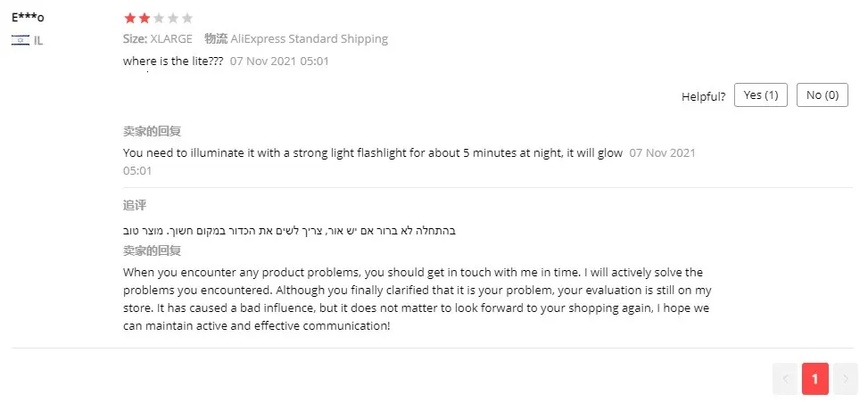Click 'where is the lite???' review text
The height and width of the screenshot is (402, 868).
[173, 62]
